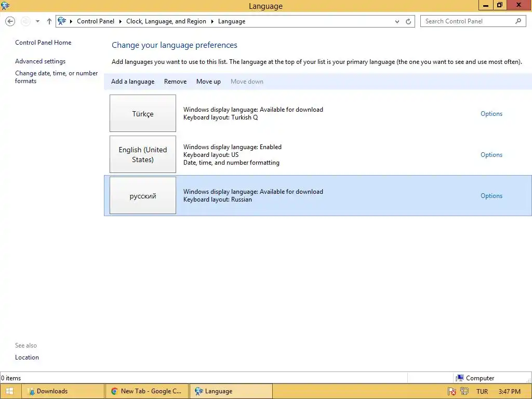532x399 pixels.
Task: Open Clock, Language, and Region breadcrumb
Action: 166,21
